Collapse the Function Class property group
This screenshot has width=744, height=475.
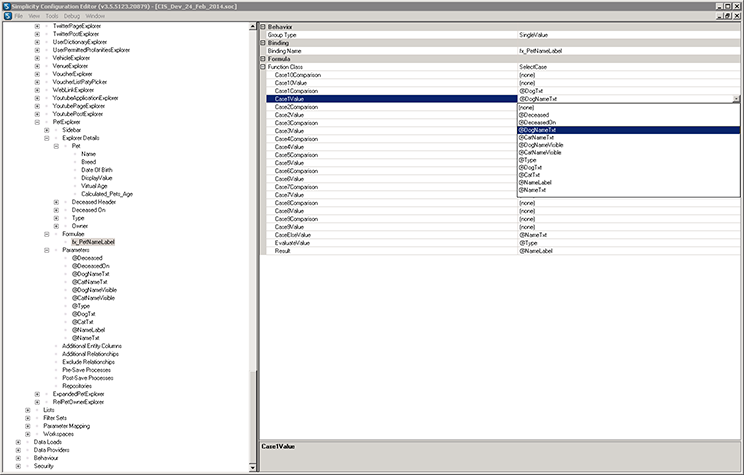coord(263,67)
